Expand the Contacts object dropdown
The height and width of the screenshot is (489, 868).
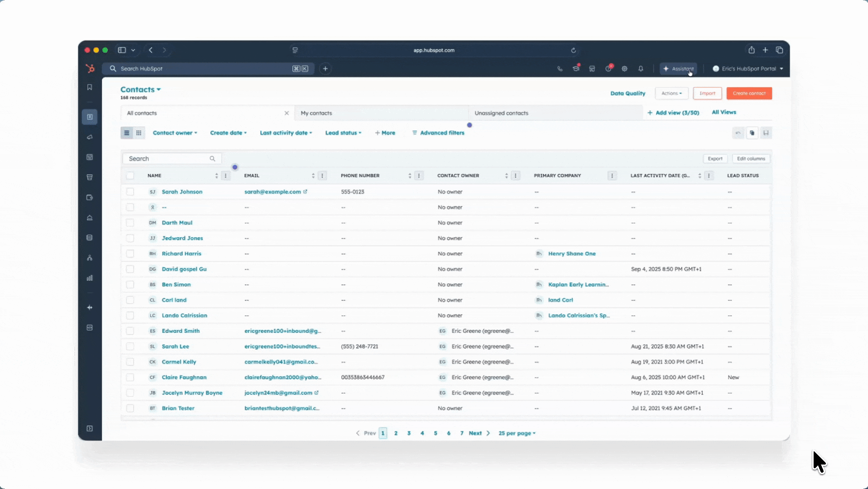point(140,90)
